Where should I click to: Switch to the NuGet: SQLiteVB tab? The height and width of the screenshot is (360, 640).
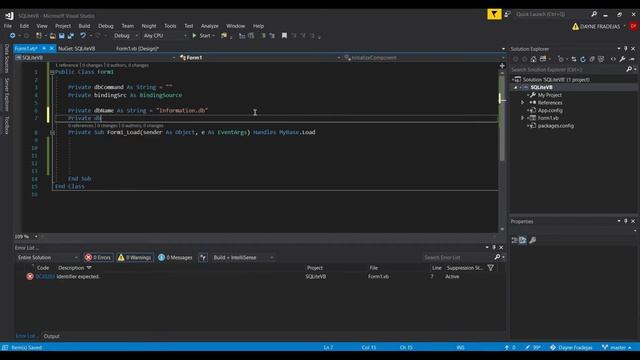(76, 49)
